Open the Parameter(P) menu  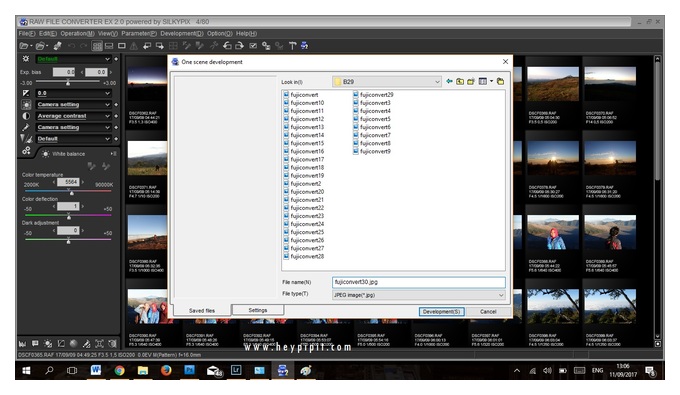[139, 33]
